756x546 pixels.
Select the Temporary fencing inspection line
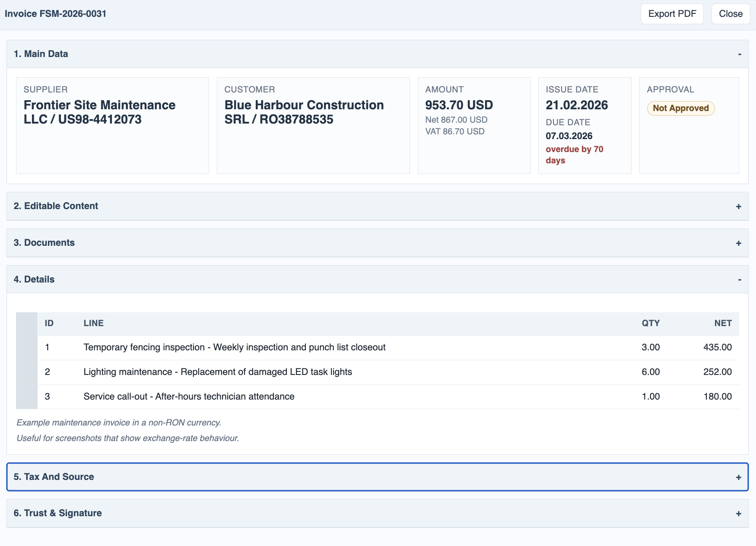[388, 347]
